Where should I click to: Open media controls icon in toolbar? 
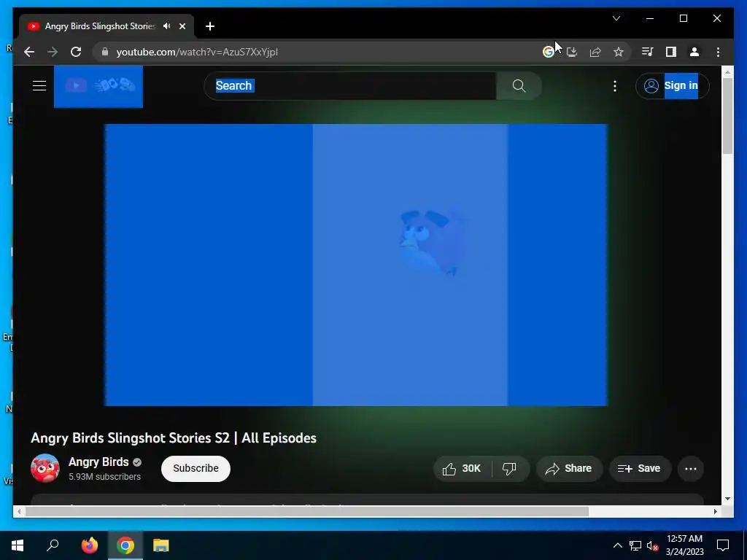click(x=647, y=52)
